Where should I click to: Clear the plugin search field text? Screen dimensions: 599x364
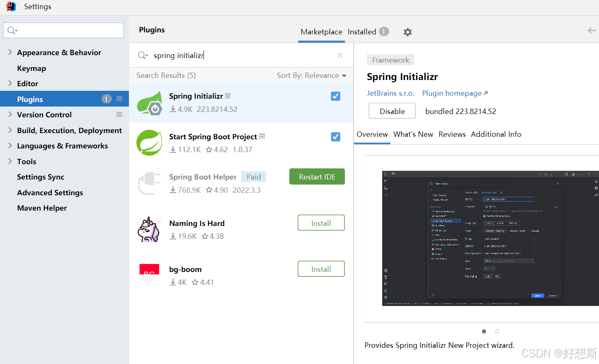340,55
